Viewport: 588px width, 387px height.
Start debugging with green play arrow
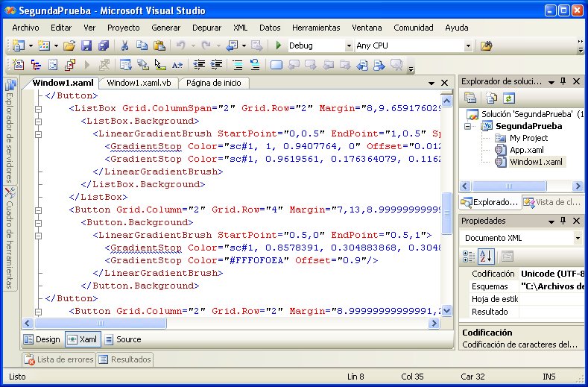(x=278, y=45)
